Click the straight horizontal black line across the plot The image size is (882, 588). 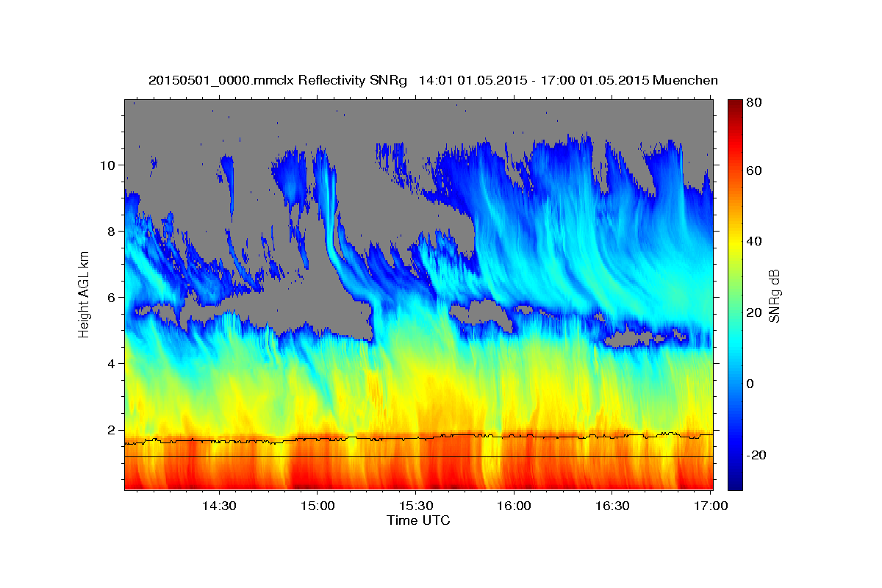tap(418, 456)
